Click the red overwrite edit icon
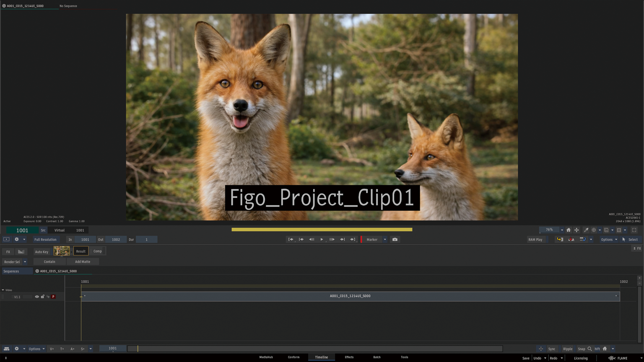Image resolution: width=644 pixels, height=362 pixels. pos(571,240)
